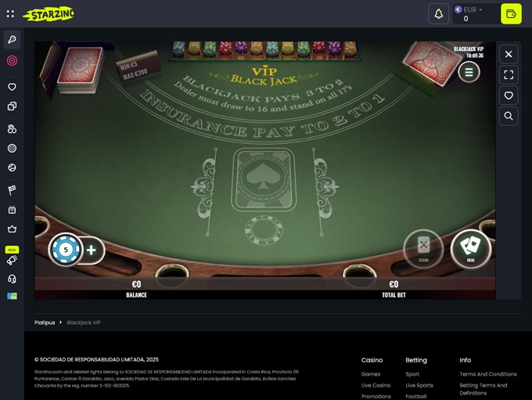Open Live Casino footer link

pyautogui.click(x=376, y=385)
